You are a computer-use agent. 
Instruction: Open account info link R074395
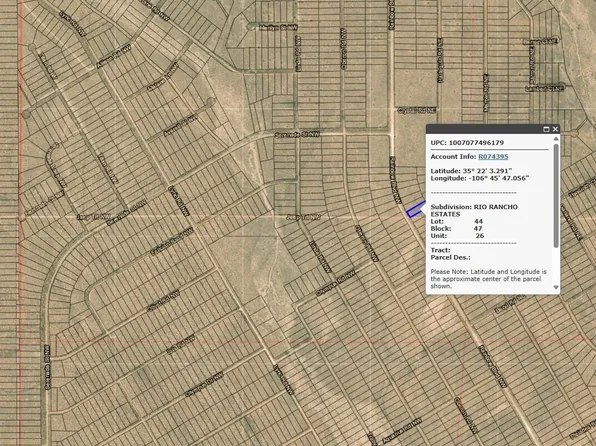pos(493,157)
